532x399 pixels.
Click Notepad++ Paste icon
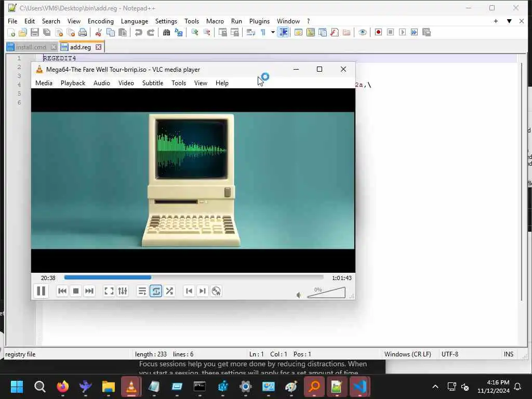click(x=123, y=33)
